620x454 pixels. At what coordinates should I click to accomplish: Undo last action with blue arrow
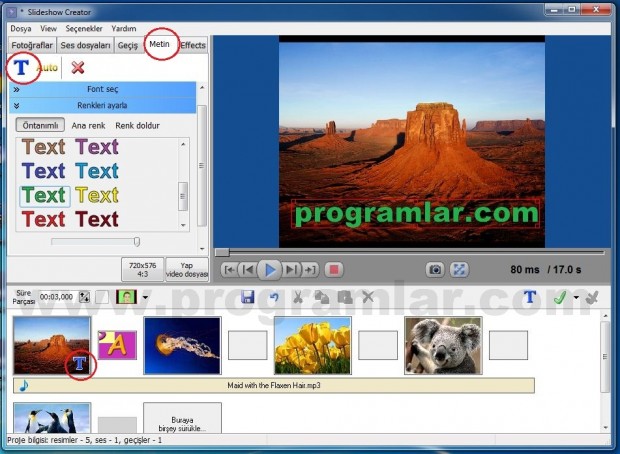coord(274,297)
